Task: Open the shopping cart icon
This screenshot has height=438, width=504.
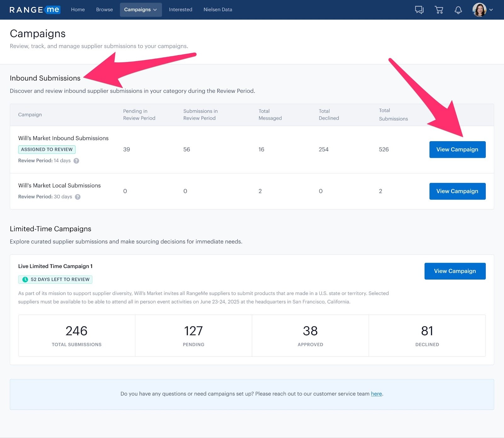Action: click(x=439, y=10)
